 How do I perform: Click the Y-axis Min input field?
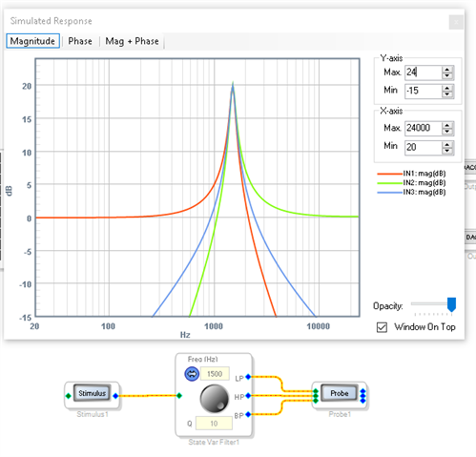tap(423, 91)
